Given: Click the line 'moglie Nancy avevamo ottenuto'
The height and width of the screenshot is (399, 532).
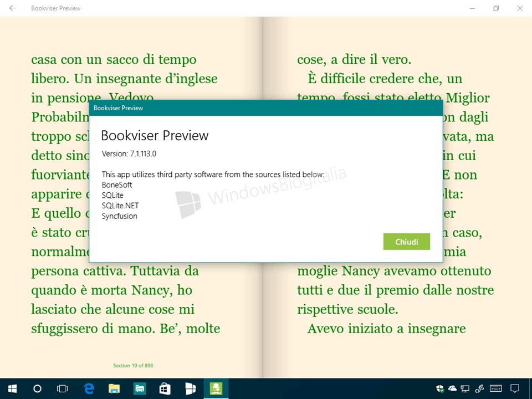Looking at the screenshot, I should click(x=394, y=272).
